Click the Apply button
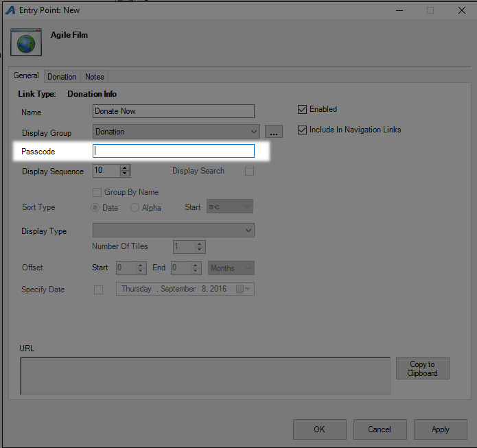 440,429
